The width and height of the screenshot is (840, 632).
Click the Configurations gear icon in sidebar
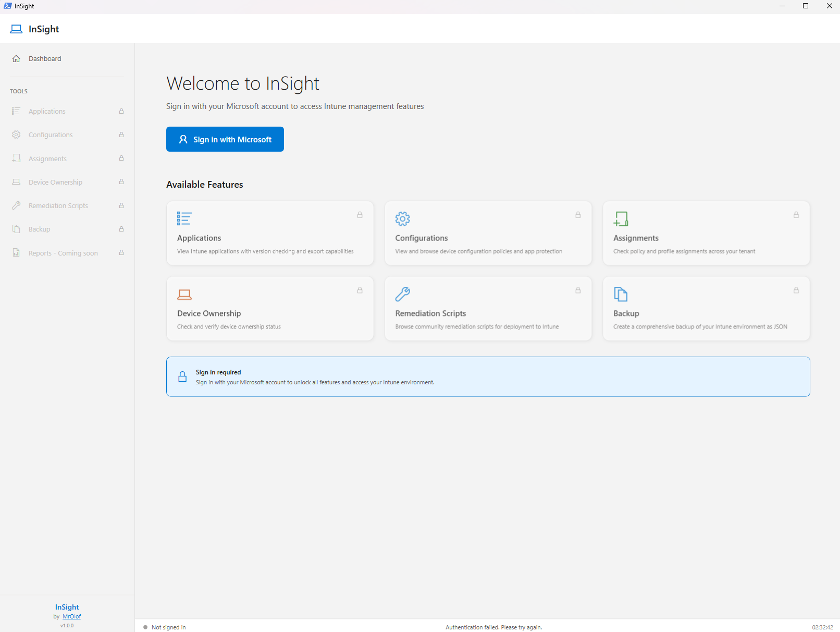point(16,135)
